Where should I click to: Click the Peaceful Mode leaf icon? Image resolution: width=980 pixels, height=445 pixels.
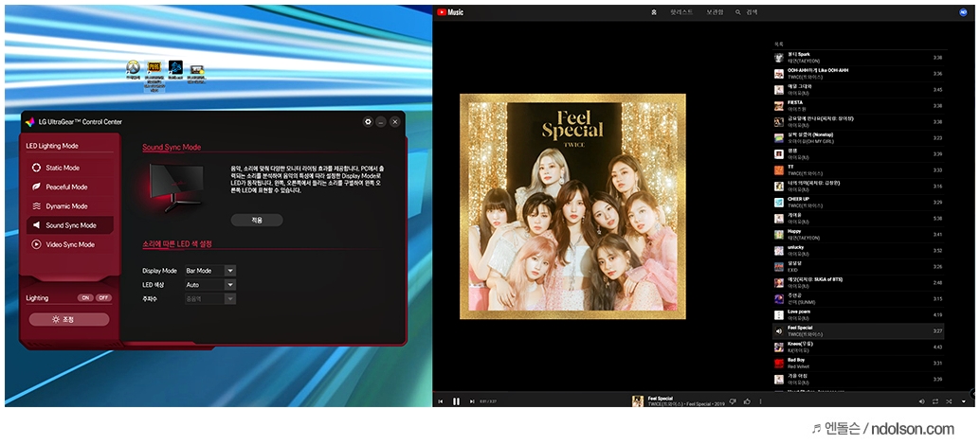[36, 187]
